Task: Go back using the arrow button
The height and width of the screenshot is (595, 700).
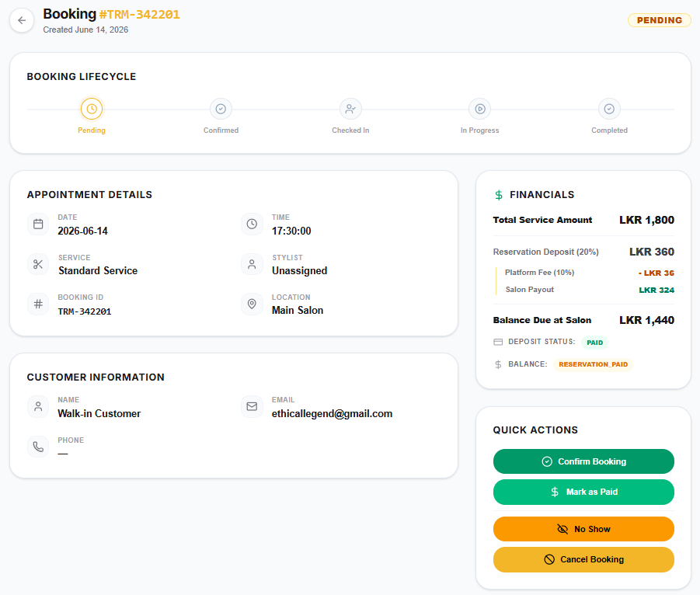Action: pyautogui.click(x=22, y=20)
